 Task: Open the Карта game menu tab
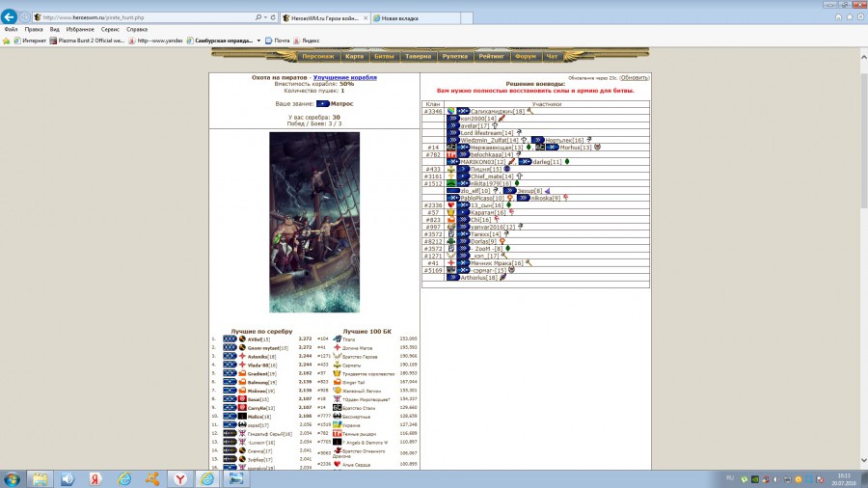tap(354, 57)
